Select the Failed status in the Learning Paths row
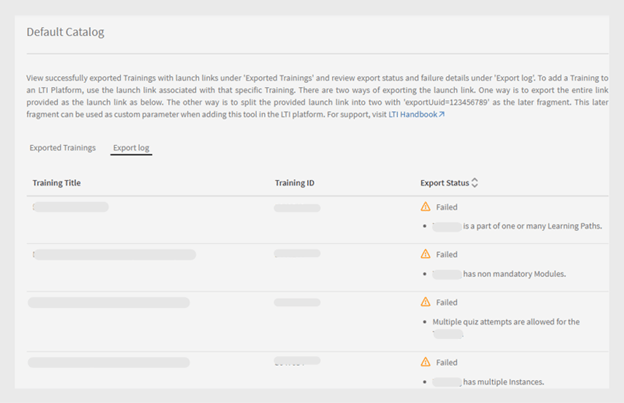The image size is (624, 403). click(x=447, y=207)
